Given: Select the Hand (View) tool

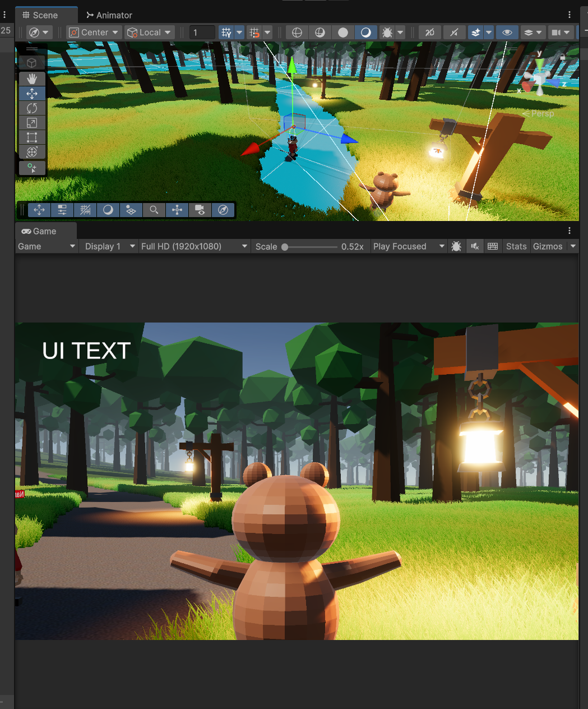Looking at the screenshot, I should click(32, 79).
